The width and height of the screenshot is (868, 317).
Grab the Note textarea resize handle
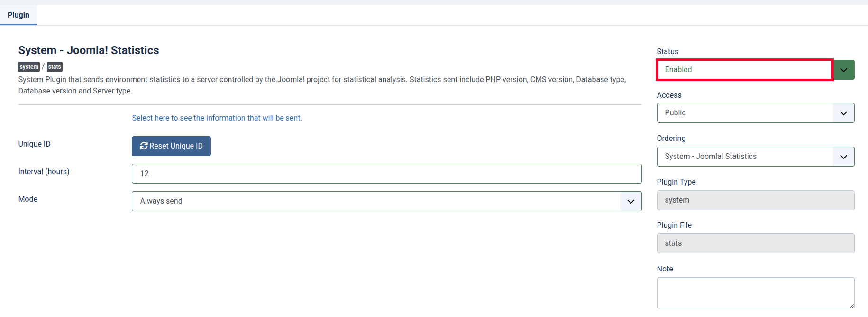pyautogui.click(x=852, y=306)
